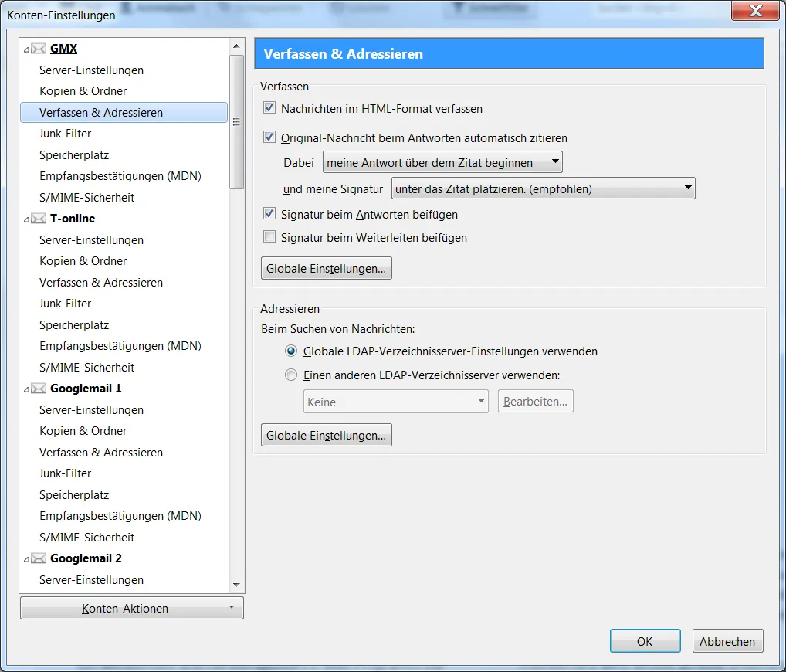Select the GMX account entry
786x672 pixels.
pyautogui.click(x=63, y=49)
